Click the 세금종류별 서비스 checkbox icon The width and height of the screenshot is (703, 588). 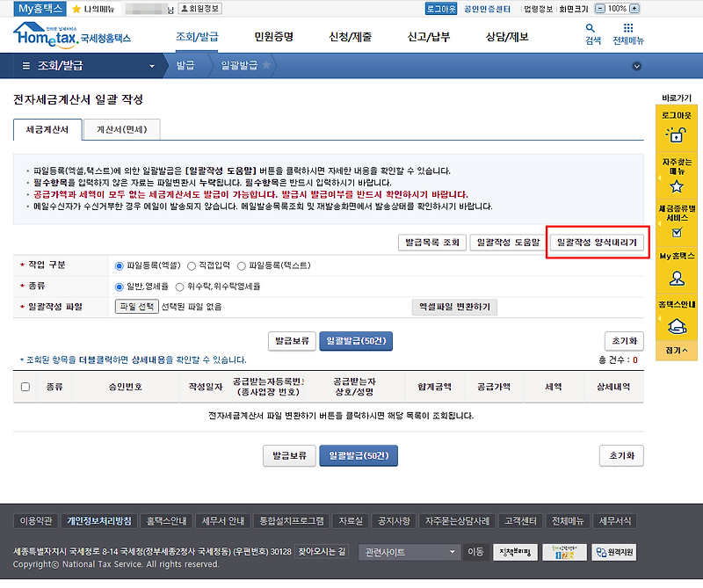pyautogui.click(x=677, y=232)
